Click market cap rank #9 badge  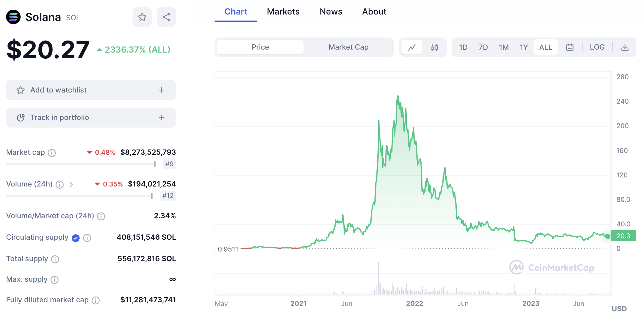pos(169,164)
